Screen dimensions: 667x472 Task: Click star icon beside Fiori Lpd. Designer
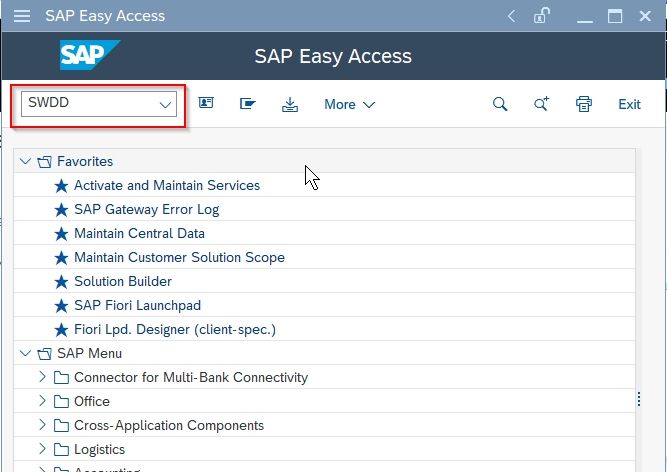tap(61, 330)
